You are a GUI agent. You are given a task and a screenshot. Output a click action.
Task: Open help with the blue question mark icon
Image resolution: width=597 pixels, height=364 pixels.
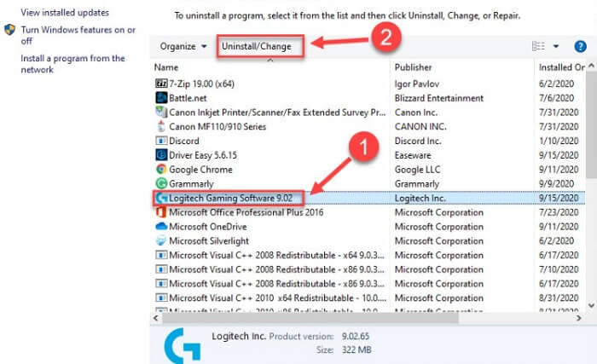coord(580,46)
